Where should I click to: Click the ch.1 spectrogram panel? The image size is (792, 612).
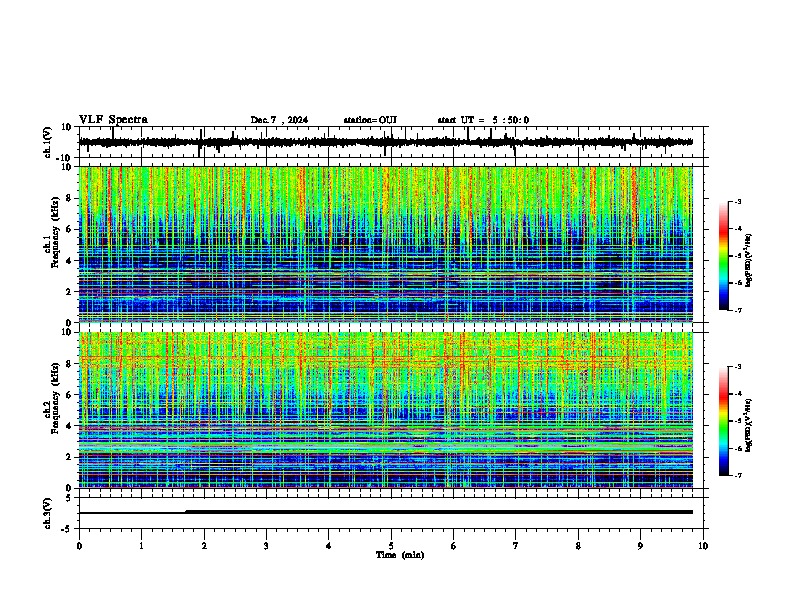tap(386, 244)
